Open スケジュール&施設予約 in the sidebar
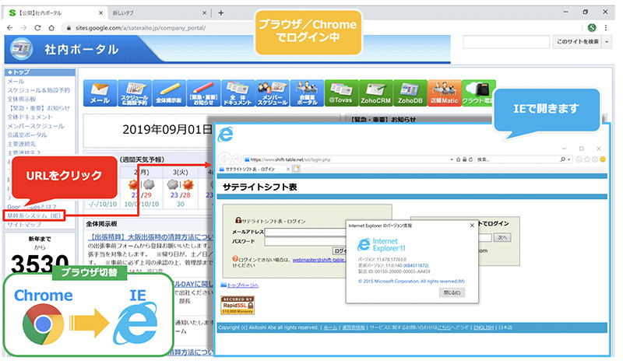The width and height of the screenshot is (623, 364). (38, 90)
